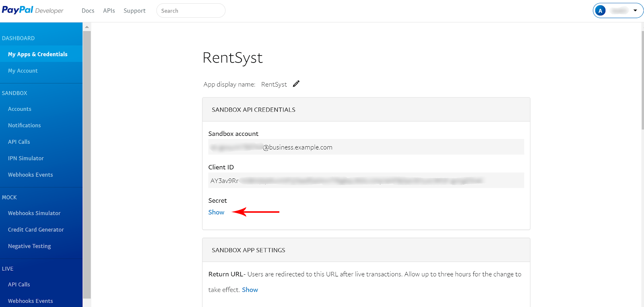Viewport: 644px width, 307px height.
Task: Show the Return URL setting
Action: coord(250,290)
